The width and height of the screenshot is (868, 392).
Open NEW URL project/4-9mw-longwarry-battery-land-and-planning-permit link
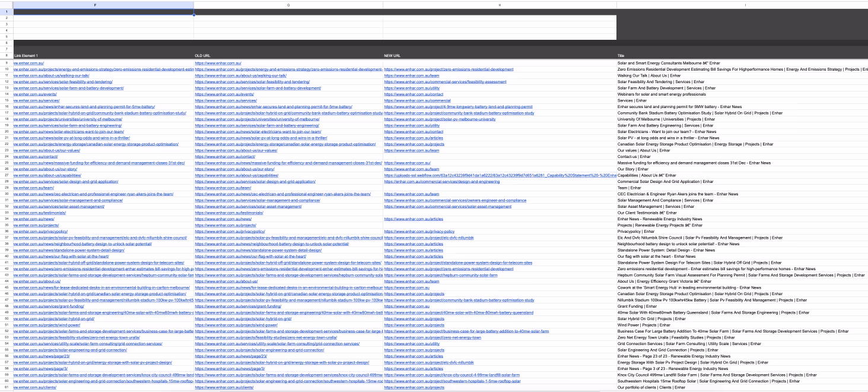(458, 106)
